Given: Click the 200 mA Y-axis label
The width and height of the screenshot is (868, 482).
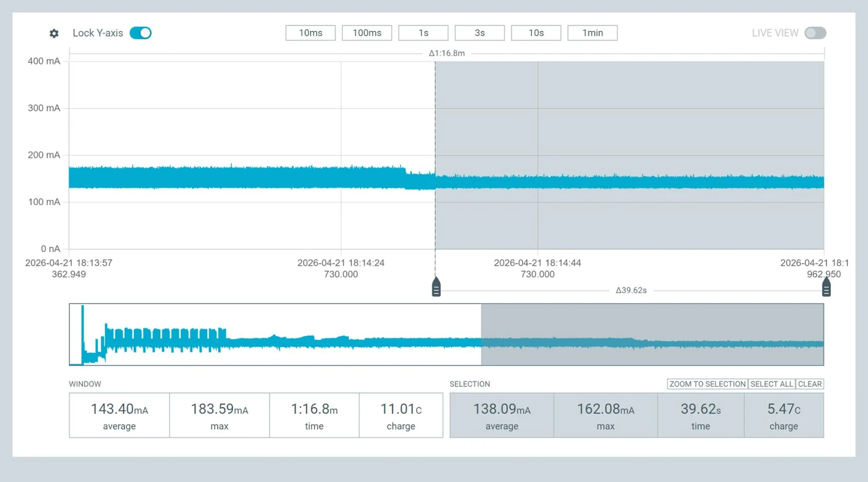Looking at the screenshot, I should [x=44, y=155].
